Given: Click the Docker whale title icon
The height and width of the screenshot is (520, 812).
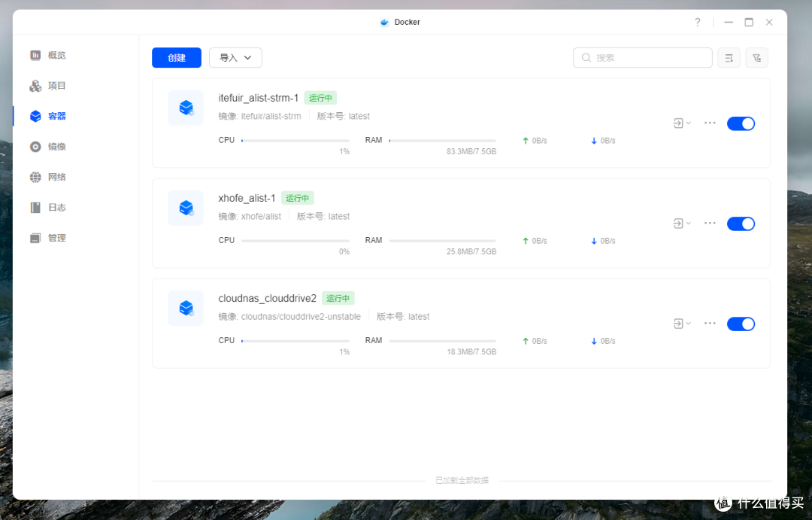Looking at the screenshot, I should [x=384, y=23].
